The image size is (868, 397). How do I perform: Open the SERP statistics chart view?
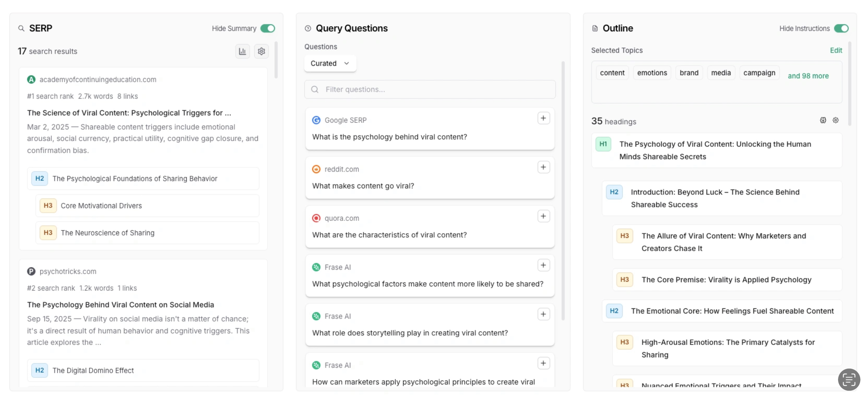click(242, 51)
